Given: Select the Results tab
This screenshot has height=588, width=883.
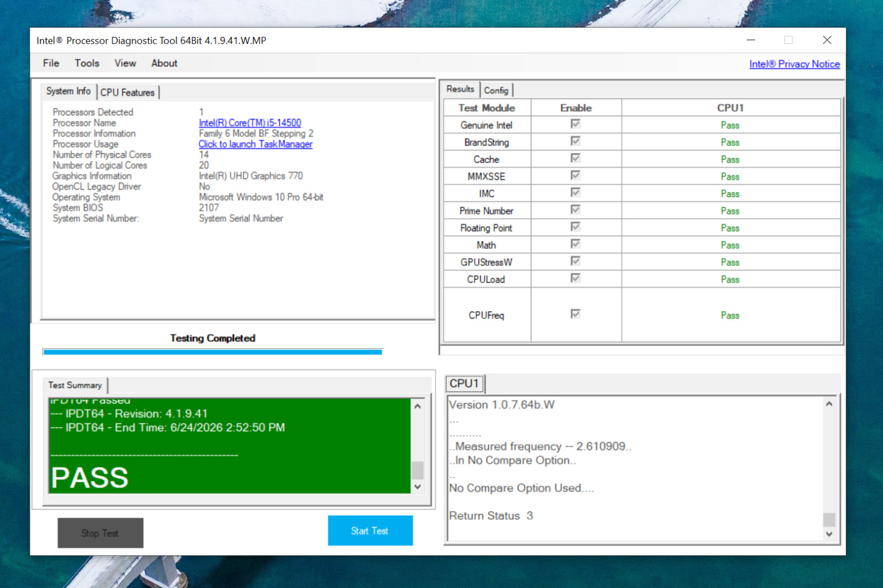Looking at the screenshot, I should click(460, 89).
